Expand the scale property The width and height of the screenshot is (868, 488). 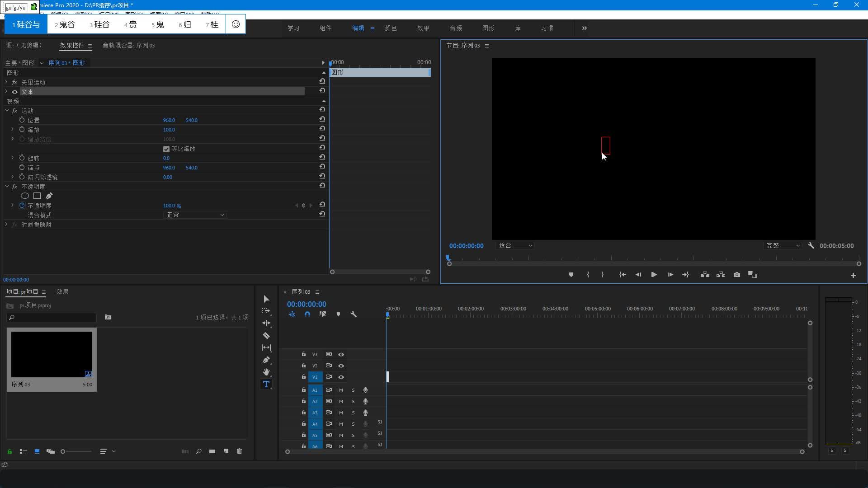click(13, 129)
